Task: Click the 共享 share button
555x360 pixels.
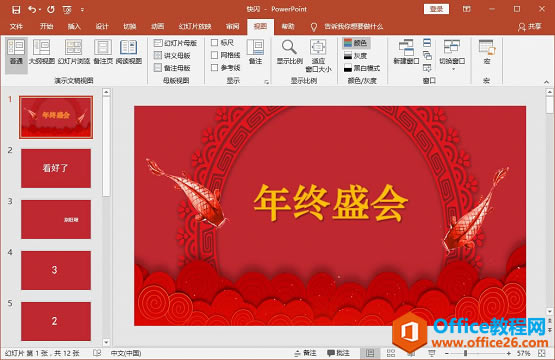Action: coord(530,27)
